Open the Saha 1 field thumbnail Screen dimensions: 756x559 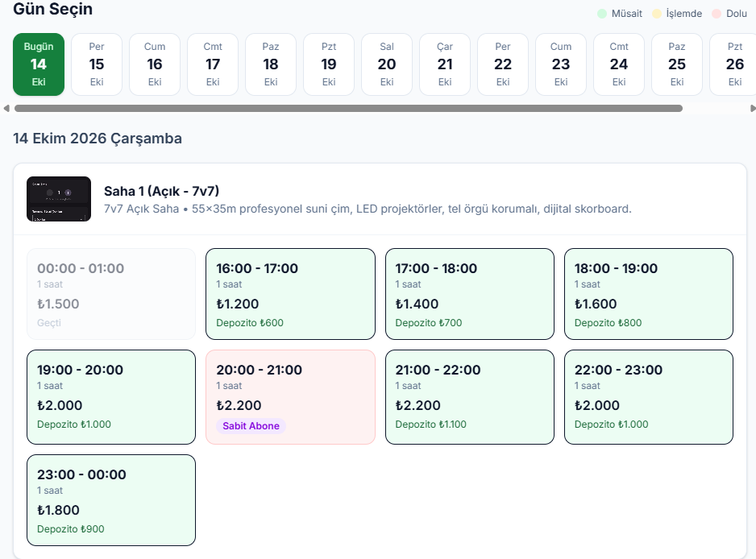pos(59,199)
